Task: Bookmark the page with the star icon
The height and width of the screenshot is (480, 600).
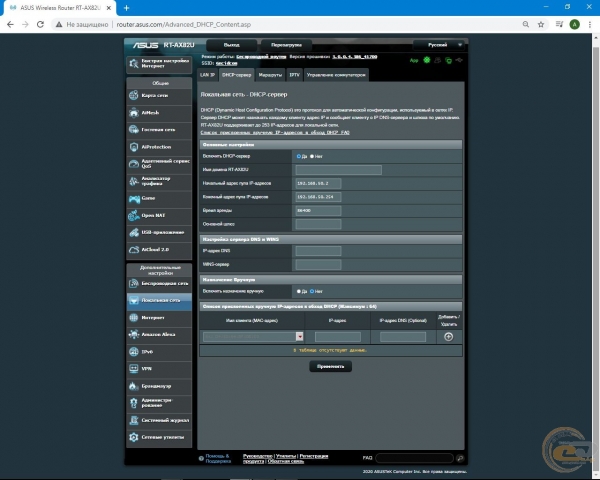Action: 541,24
